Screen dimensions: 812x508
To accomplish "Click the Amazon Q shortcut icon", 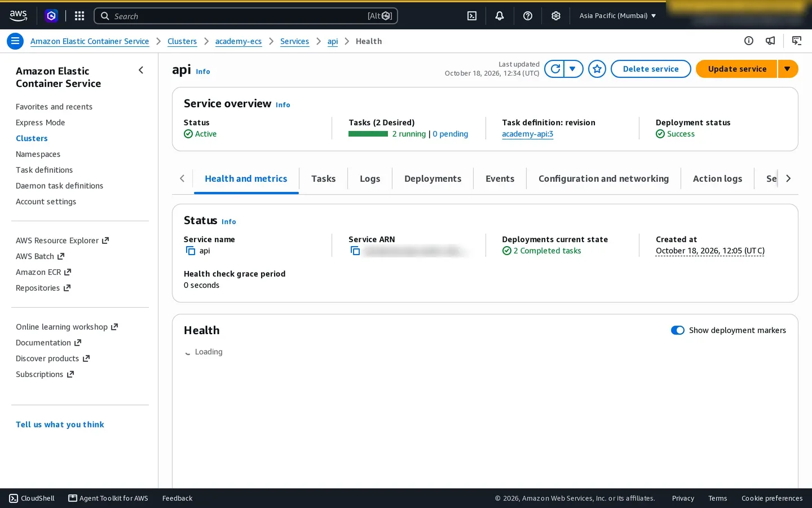I will point(51,16).
